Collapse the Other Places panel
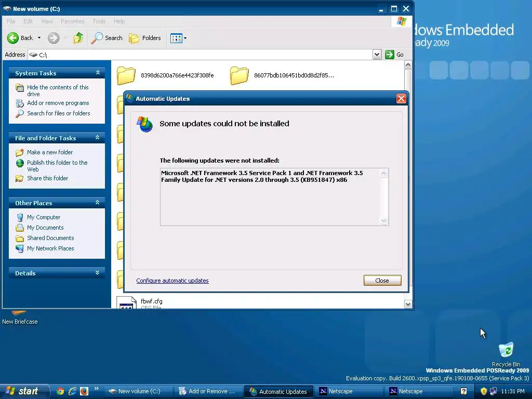 pos(97,203)
